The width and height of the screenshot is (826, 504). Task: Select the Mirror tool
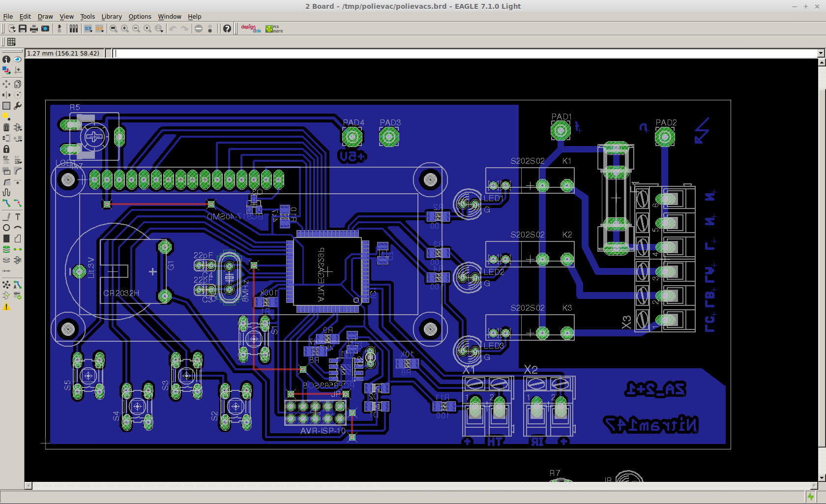pos(6,94)
